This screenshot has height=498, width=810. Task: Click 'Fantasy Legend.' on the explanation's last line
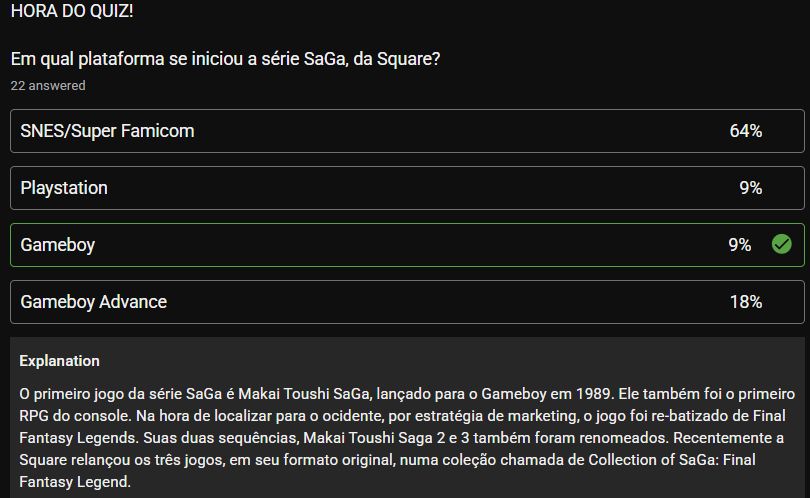(75, 481)
